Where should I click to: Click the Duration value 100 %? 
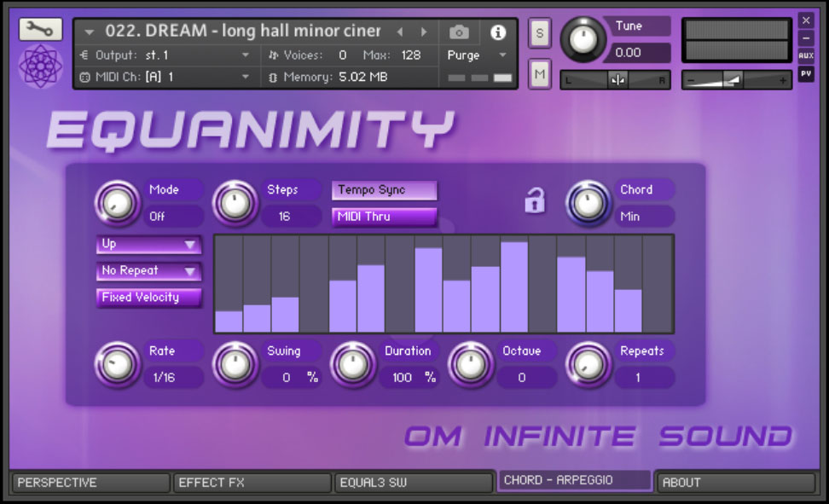point(409,378)
